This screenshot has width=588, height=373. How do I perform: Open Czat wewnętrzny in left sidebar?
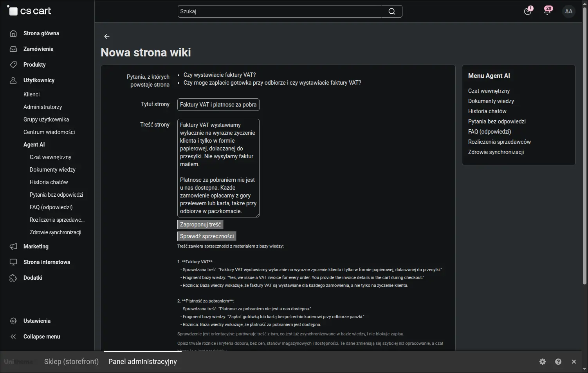(x=51, y=157)
